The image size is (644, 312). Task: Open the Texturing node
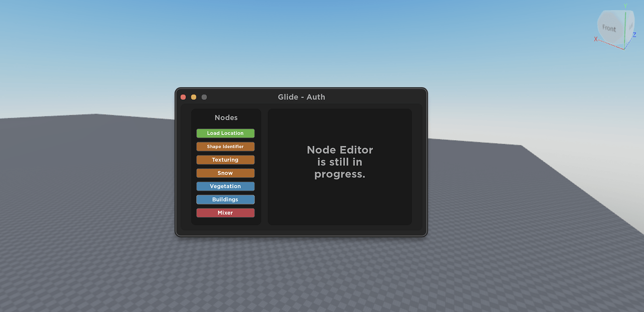click(x=225, y=159)
